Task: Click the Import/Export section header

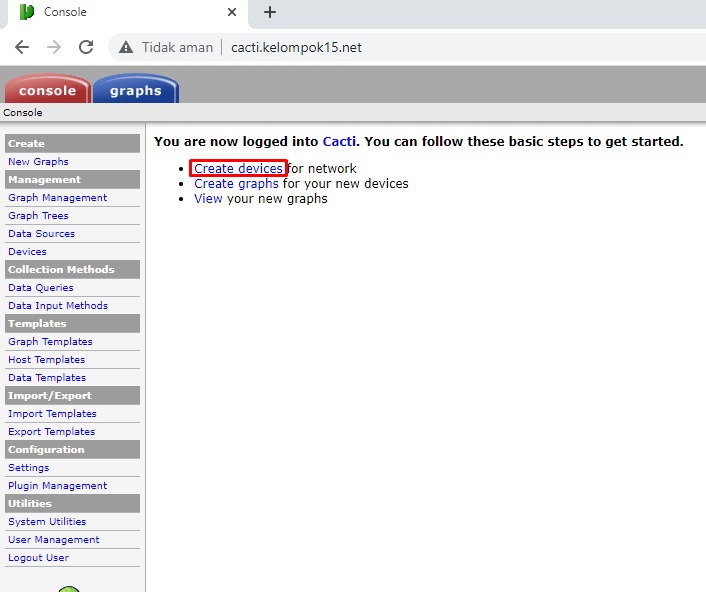Action: (x=72, y=396)
